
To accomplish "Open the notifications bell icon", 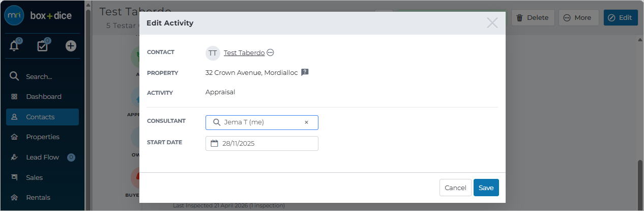I will click(x=14, y=46).
